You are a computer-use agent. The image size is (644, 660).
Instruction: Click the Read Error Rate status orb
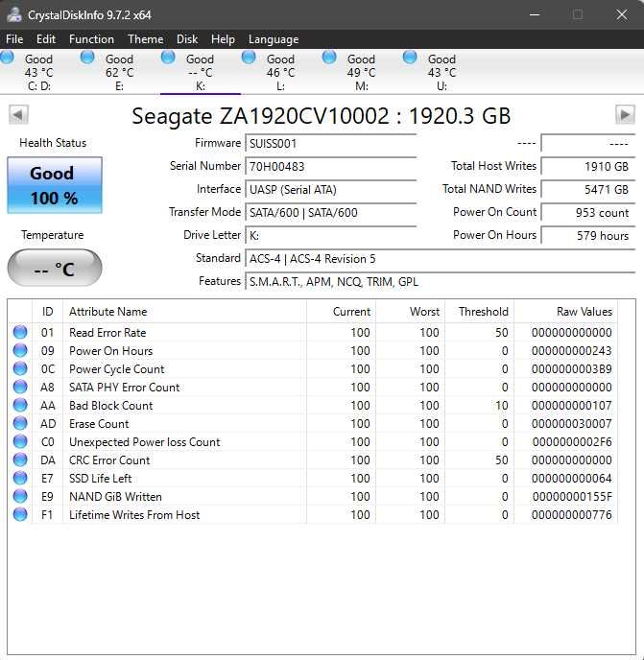click(20, 333)
